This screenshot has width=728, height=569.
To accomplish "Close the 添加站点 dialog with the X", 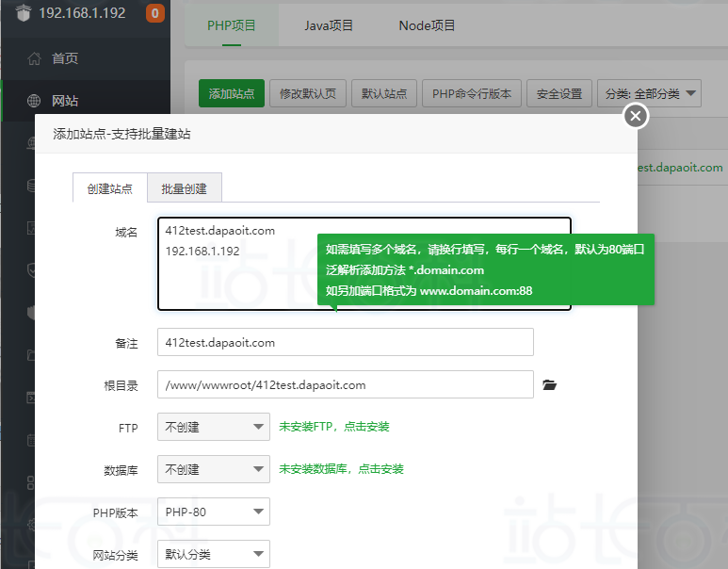I will pyautogui.click(x=636, y=116).
